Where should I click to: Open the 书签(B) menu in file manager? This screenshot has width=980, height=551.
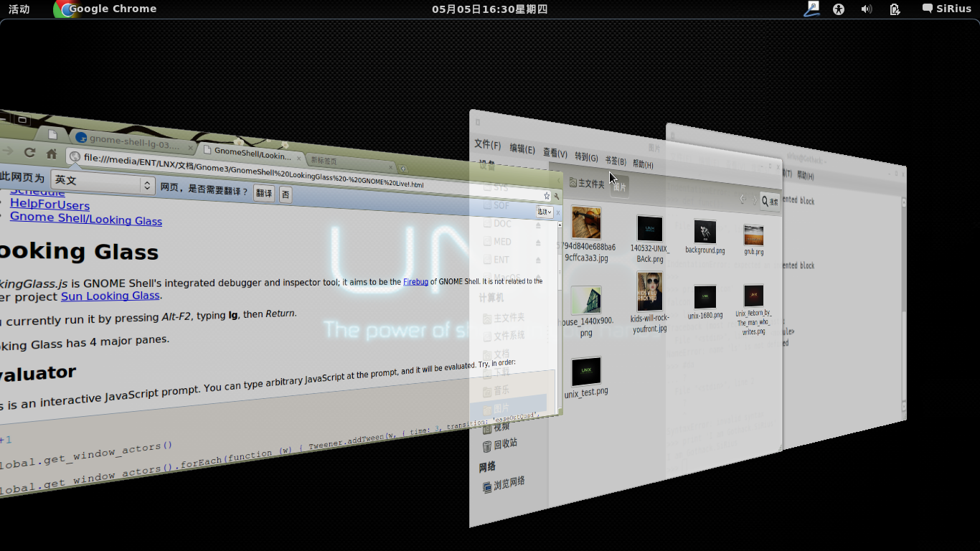click(616, 161)
